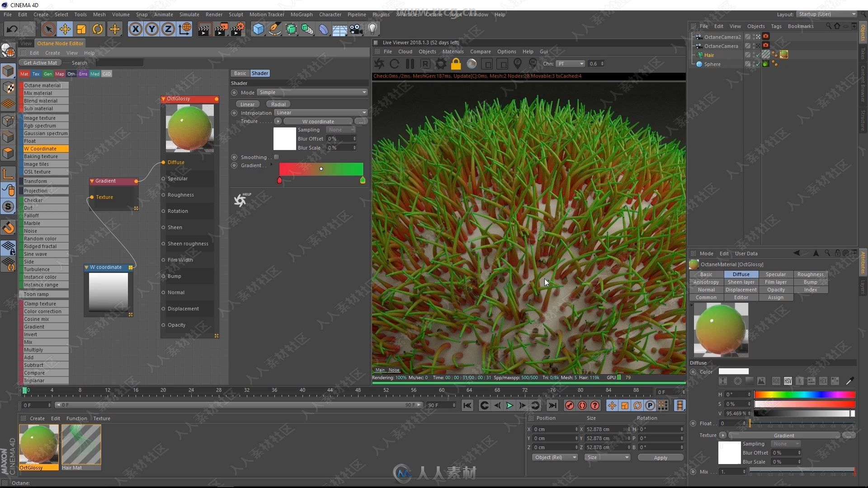Switch color mode to HSV
This screenshot has height=488, width=868.
(x=788, y=381)
